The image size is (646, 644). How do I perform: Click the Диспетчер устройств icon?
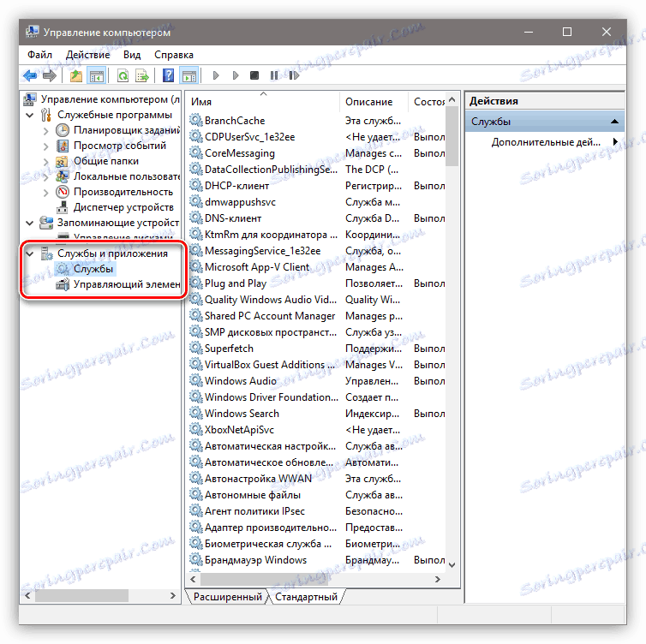[x=63, y=207]
